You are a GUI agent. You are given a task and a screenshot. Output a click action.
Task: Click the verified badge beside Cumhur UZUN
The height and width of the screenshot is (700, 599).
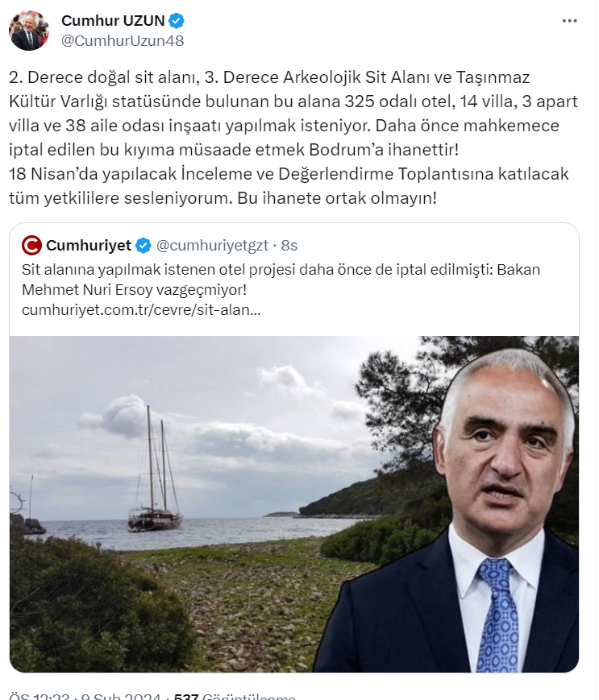(x=177, y=20)
